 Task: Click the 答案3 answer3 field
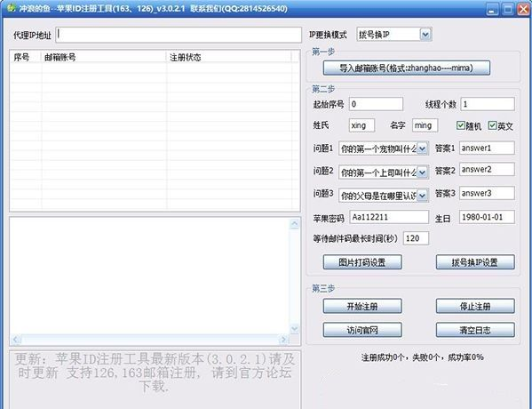[487, 193]
